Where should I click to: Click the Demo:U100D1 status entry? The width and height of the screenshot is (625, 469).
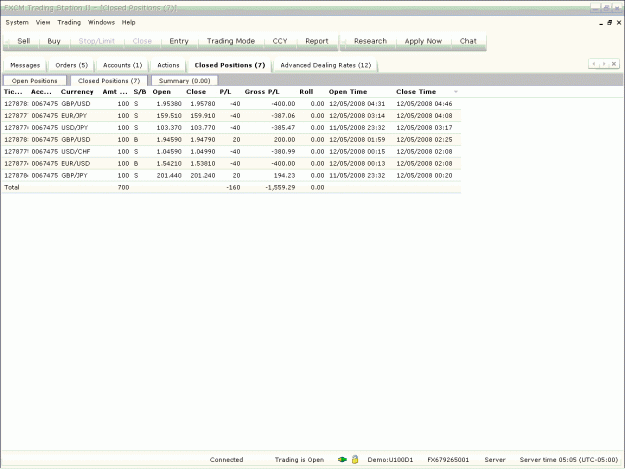point(390,459)
